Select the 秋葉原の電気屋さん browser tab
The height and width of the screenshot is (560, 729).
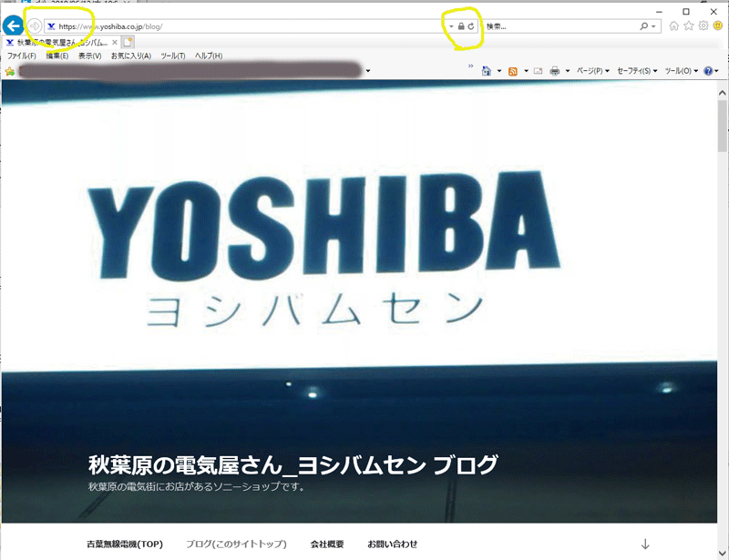pyautogui.click(x=62, y=42)
